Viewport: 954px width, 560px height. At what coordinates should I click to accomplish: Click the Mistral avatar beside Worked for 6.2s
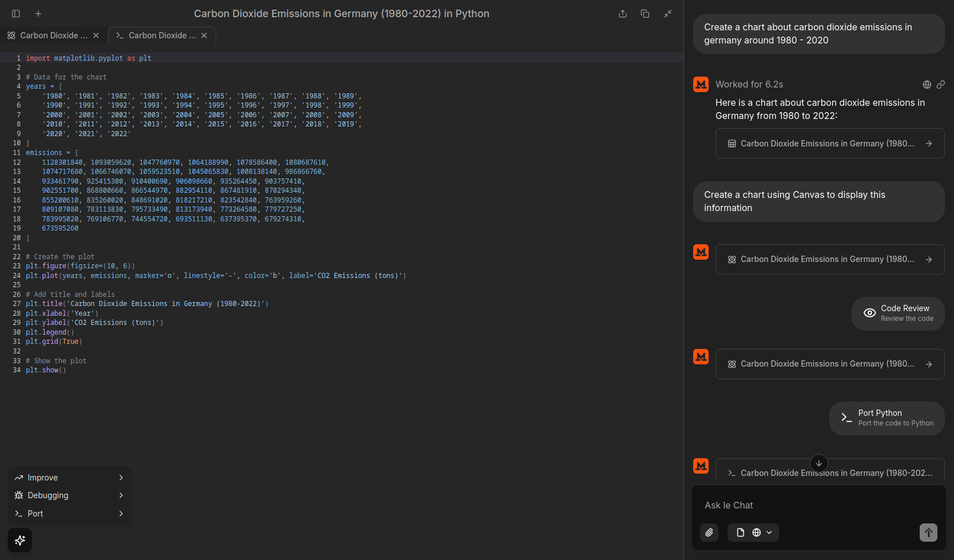701,85
